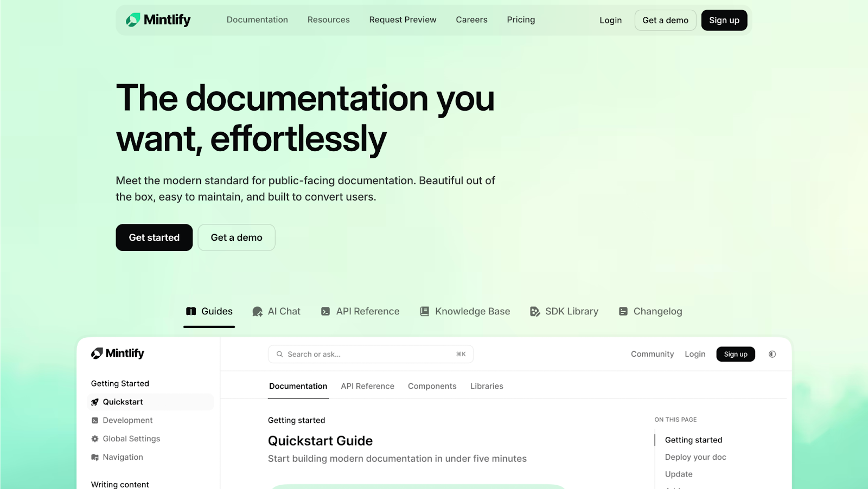This screenshot has width=868, height=489.
Task: Click the 'Writing content' sidebar heading
Action: coord(120,484)
